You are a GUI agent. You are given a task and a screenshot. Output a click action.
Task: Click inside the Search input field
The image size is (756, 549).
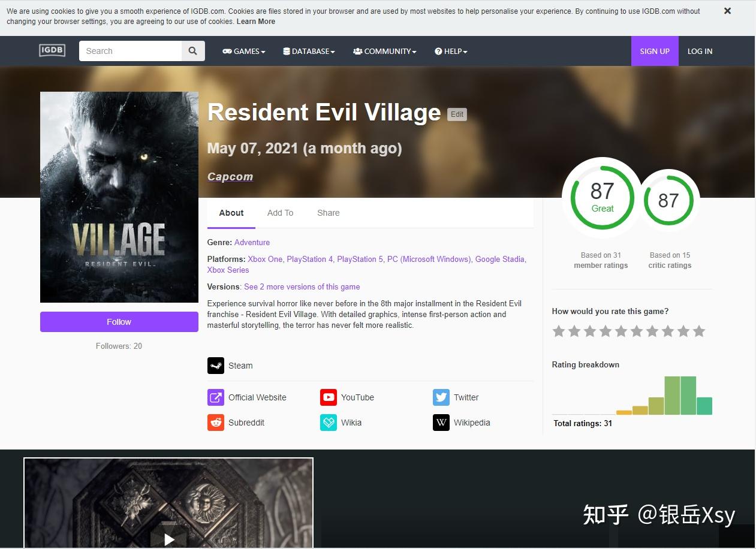[131, 52]
